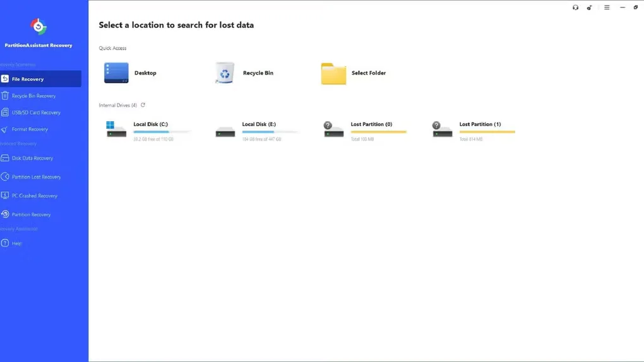Screen dimensions: 644x362
Task: Minimize the recovery window
Action: coord(623,8)
